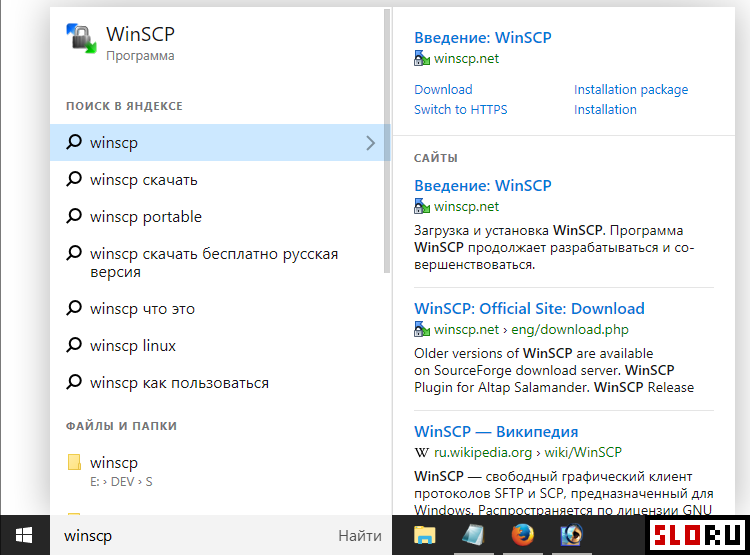The image size is (750, 555).
Task: Select the highlighted 'winscp' search suggestion
Action: pos(220,143)
